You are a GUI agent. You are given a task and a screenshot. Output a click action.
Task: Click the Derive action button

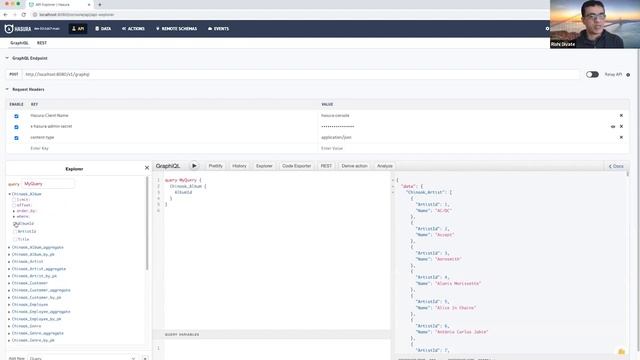(354, 166)
